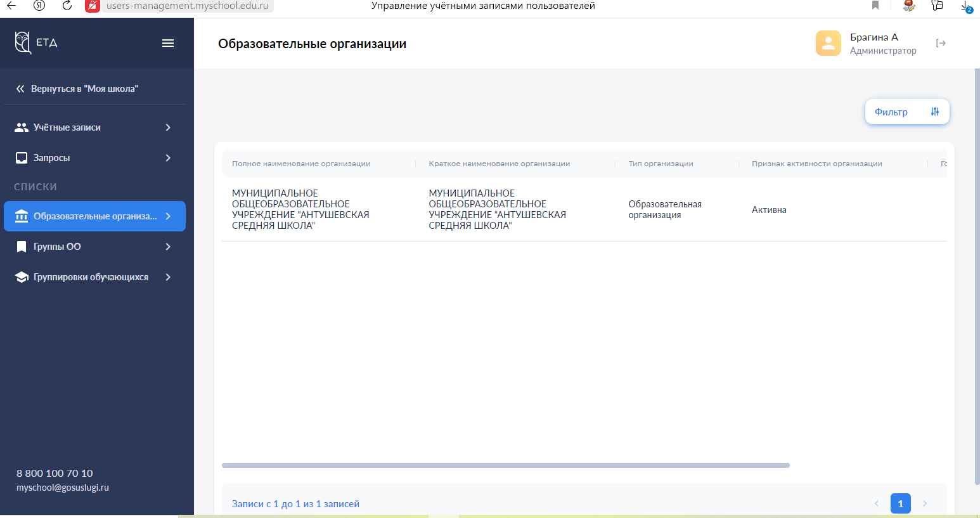Click the browser address bar URL
The width and height of the screenshot is (980, 518).
coord(187,6)
